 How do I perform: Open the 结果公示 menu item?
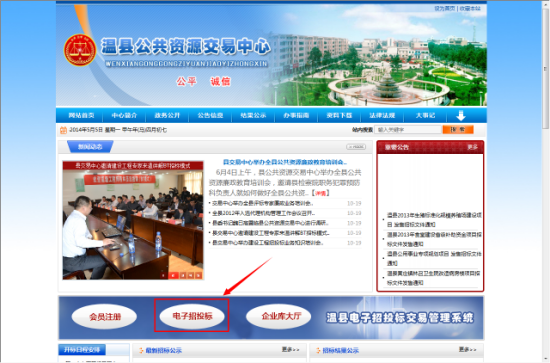[253, 115]
